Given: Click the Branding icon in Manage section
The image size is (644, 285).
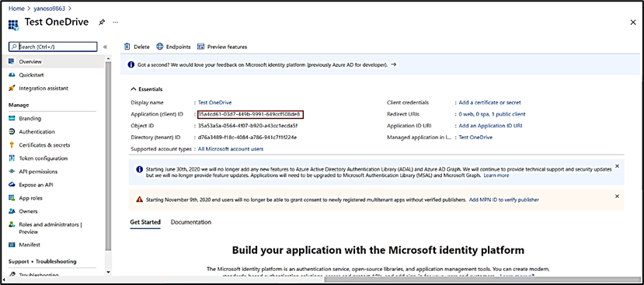Looking at the screenshot, I should pyautogui.click(x=12, y=118).
